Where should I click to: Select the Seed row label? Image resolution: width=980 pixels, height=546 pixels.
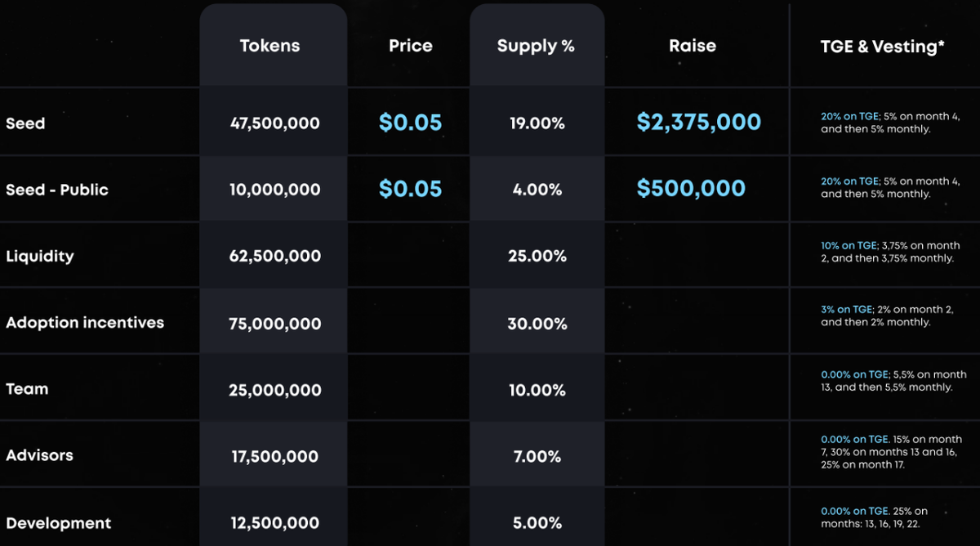(25, 123)
